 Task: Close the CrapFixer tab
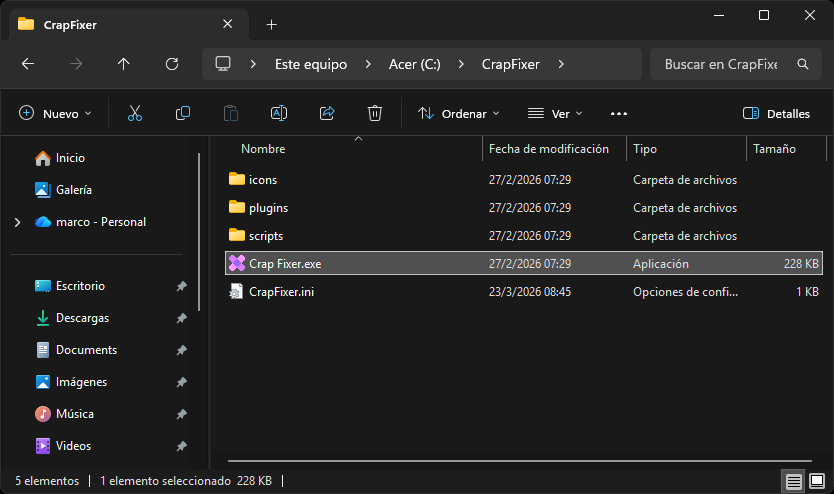pyautogui.click(x=228, y=24)
